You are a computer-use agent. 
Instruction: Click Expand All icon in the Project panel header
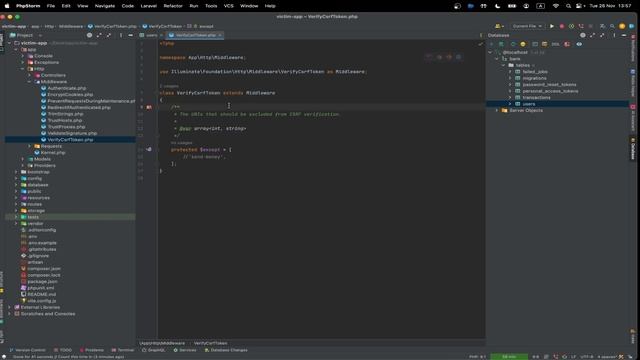pyautogui.click(x=99, y=35)
